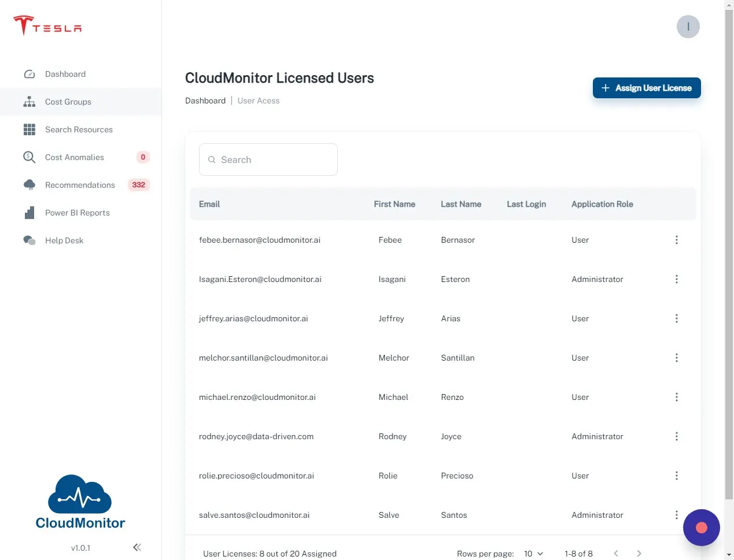
Task: Open Help Desk menu item
Action: tap(80, 240)
